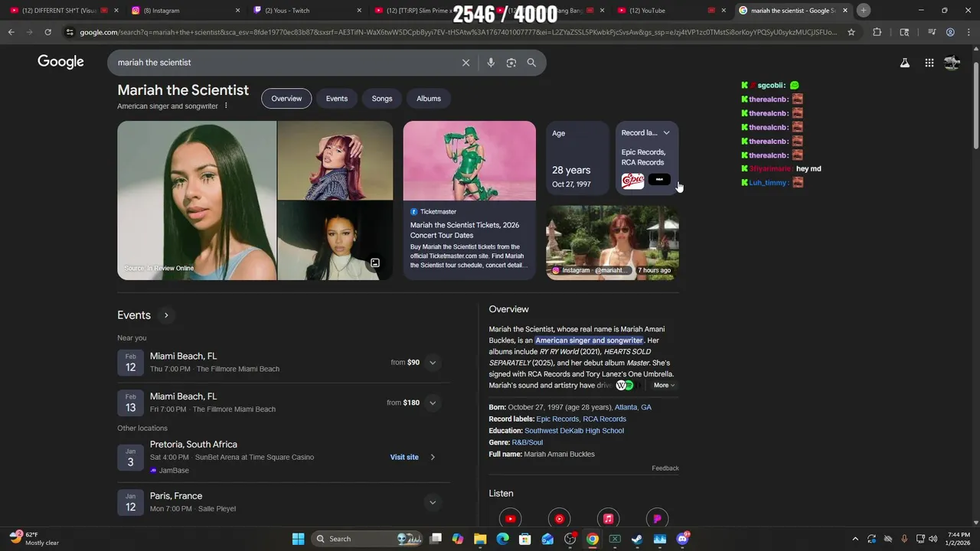
Task: Open the Apple Music listen icon
Action: pyautogui.click(x=608, y=519)
